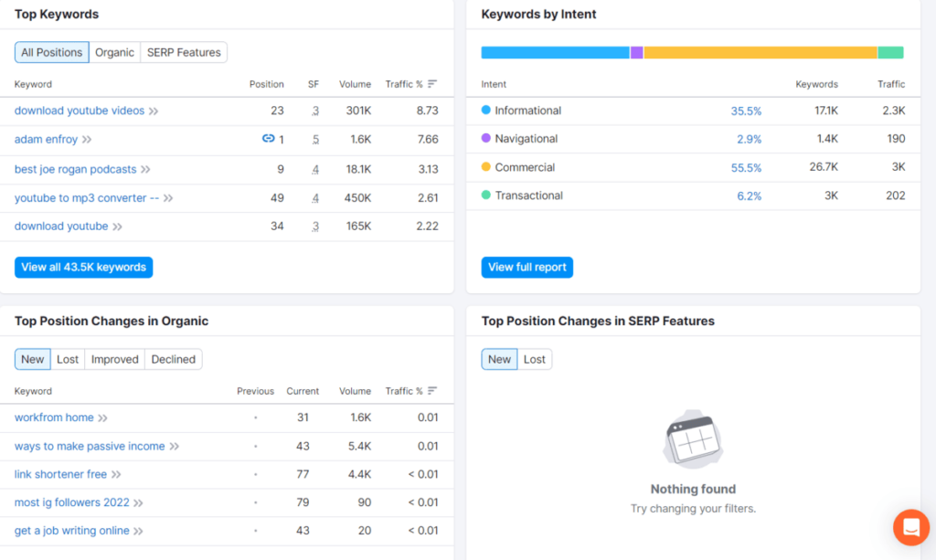Expand ways to make passive income keyword
Screen dimensions: 936x560
(x=174, y=446)
